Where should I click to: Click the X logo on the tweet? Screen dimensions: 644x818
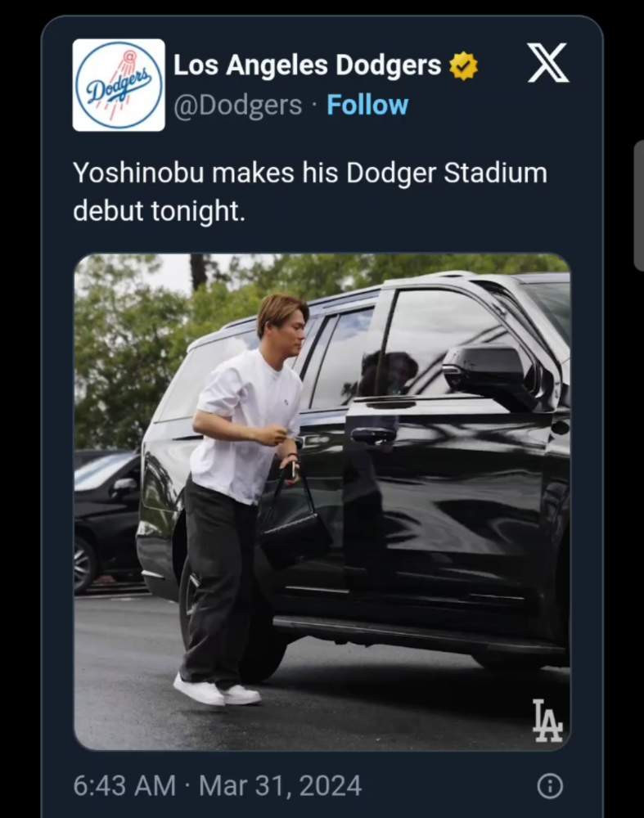[x=547, y=63]
